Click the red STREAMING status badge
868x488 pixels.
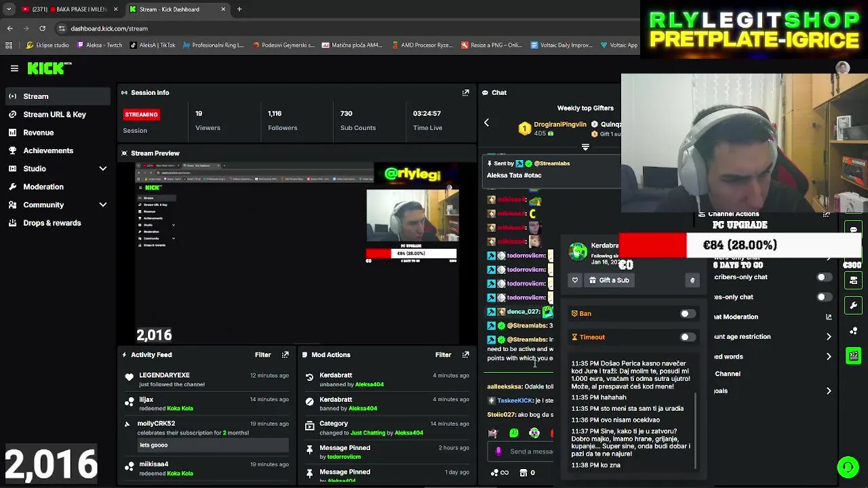pyautogui.click(x=141, y=115)
